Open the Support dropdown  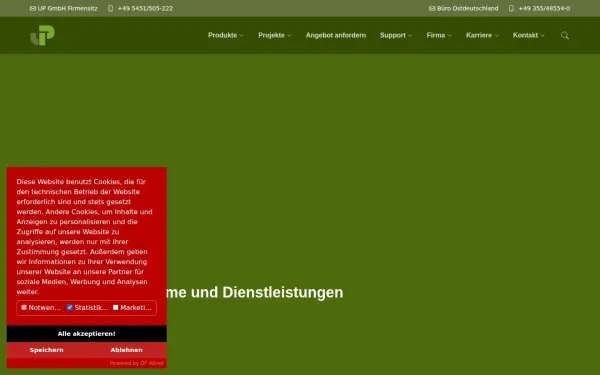click(x=396, y=35)
